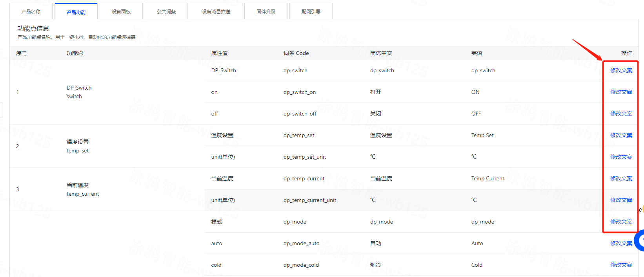Viewport: 644px width, 277px height.
Task: Select the 产品功能 tab
Action: tap(76, 12)
